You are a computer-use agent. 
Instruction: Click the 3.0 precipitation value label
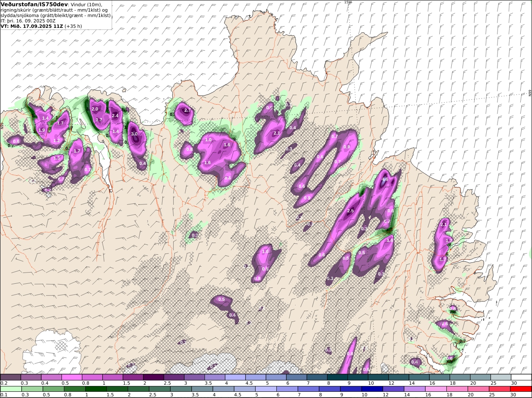click(x=134, y=134)
